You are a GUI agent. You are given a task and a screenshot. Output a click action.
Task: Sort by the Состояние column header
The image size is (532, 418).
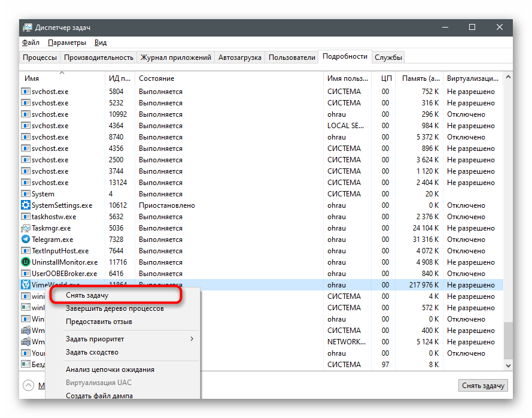[229, 78]
